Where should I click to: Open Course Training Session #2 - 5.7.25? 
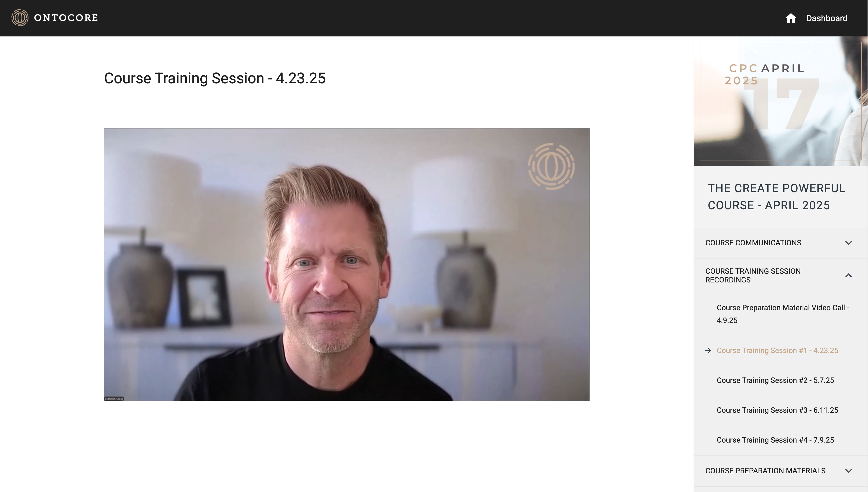pos(775,380)
